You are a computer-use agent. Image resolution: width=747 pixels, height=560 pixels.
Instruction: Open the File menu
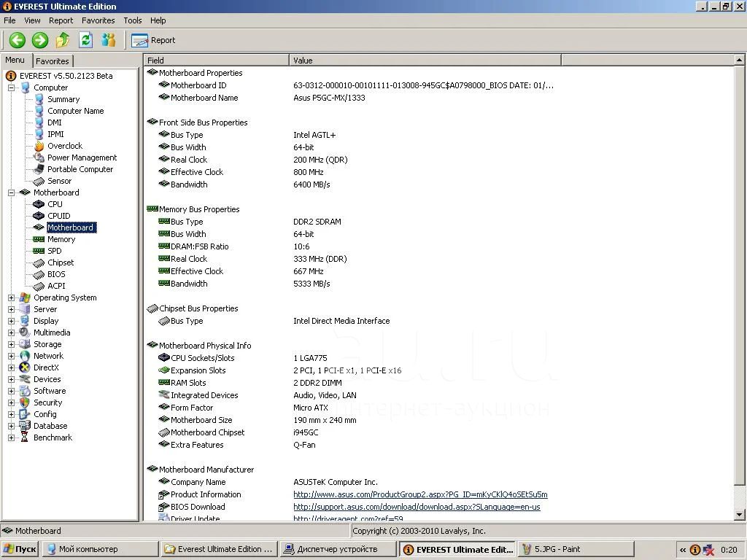(x=9, y=20)
